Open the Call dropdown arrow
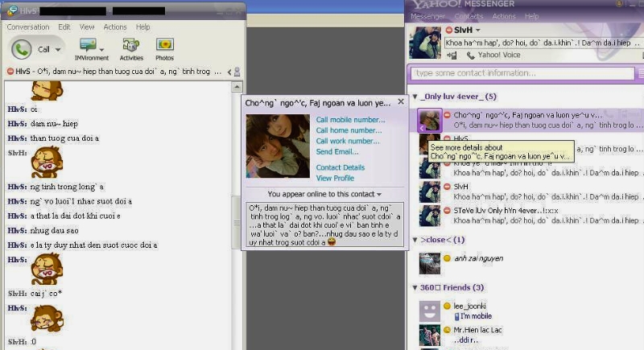The width and height of the screenshot is (644, 350). click(x=58, y=49)
